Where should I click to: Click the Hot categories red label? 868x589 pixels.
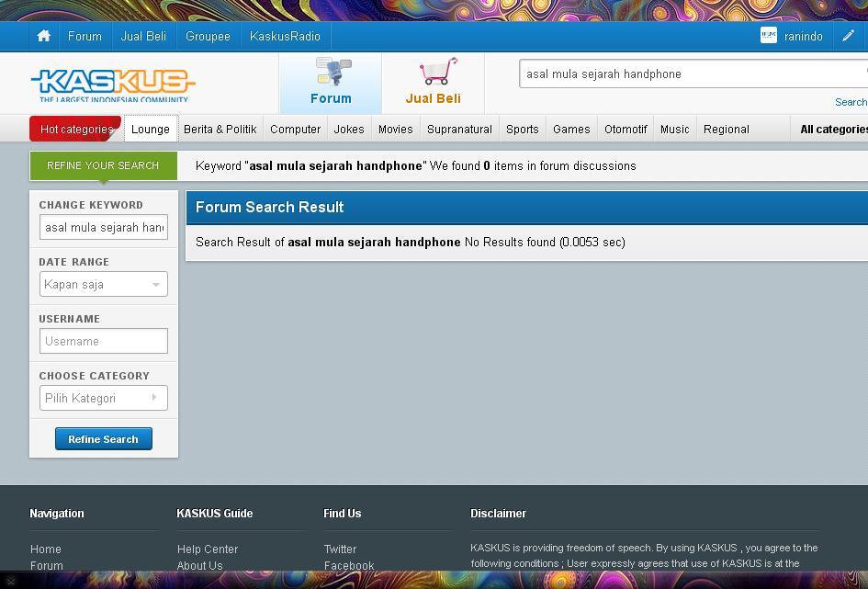[x=75, y=129]
